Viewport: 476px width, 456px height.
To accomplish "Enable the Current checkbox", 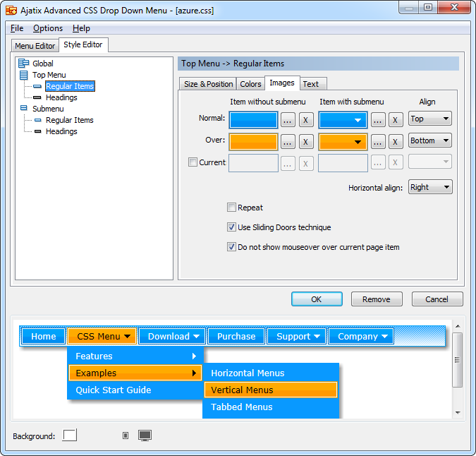I will click(193, 162).
